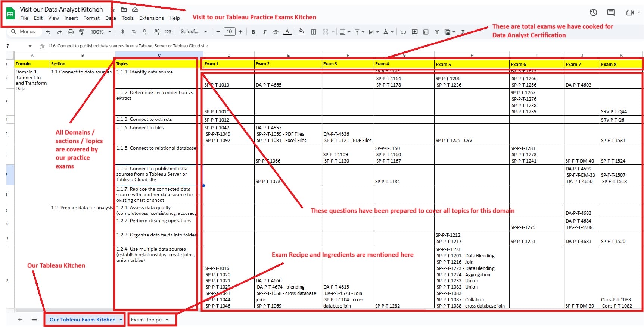Click the formula bar text
This screenshot has width=644, height=327.
(128, 46)
